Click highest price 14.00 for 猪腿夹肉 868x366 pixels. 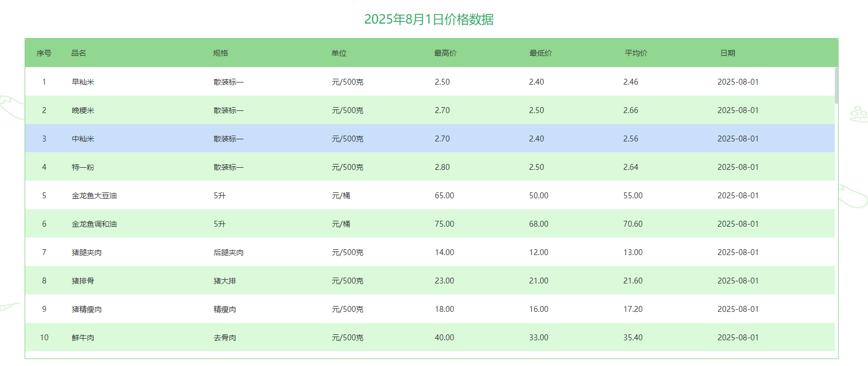coord(444,252)
